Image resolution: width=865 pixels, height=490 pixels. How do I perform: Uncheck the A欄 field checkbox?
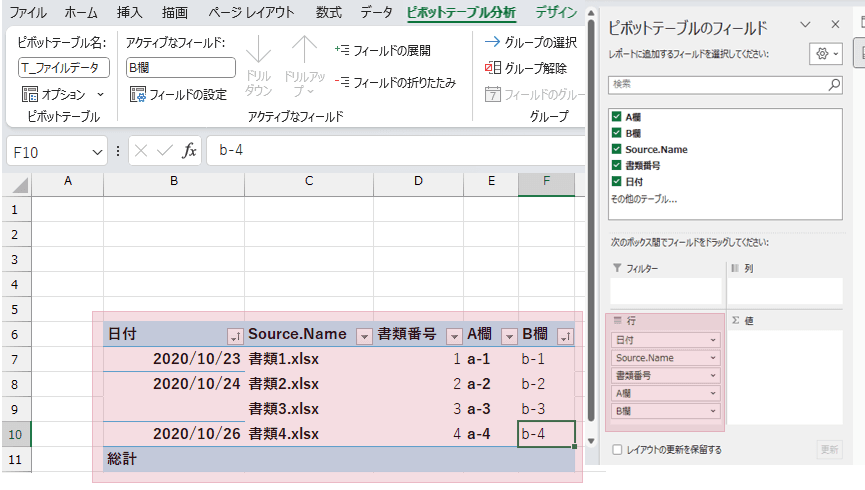coord(616,116)
